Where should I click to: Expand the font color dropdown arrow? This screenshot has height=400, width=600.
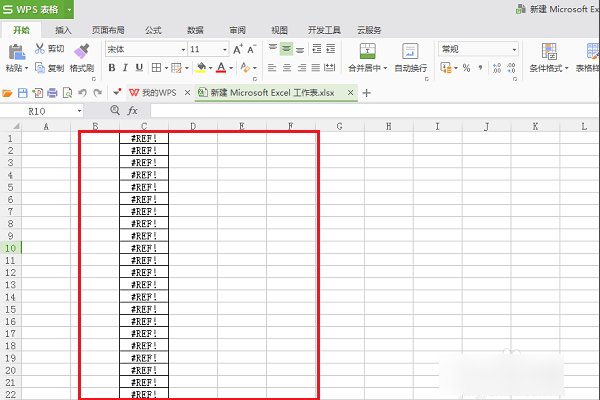point(231,68)
